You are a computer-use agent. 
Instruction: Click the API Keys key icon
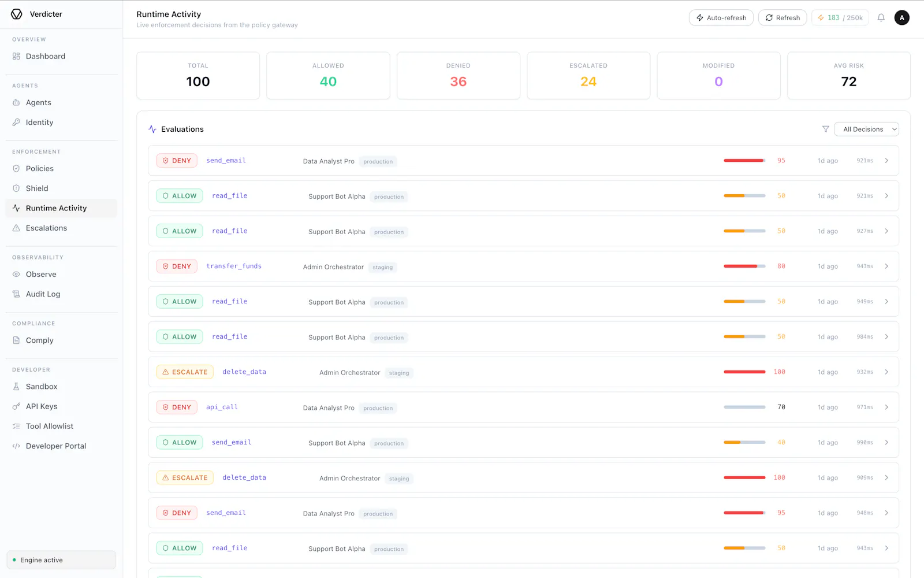click(x=16, y=406)
